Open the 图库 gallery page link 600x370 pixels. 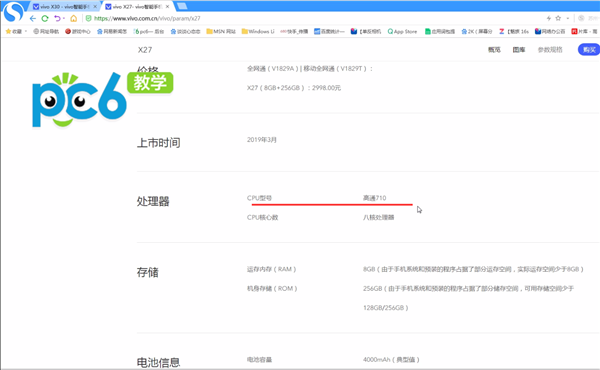pyautogui.click(x=519, y=50)
